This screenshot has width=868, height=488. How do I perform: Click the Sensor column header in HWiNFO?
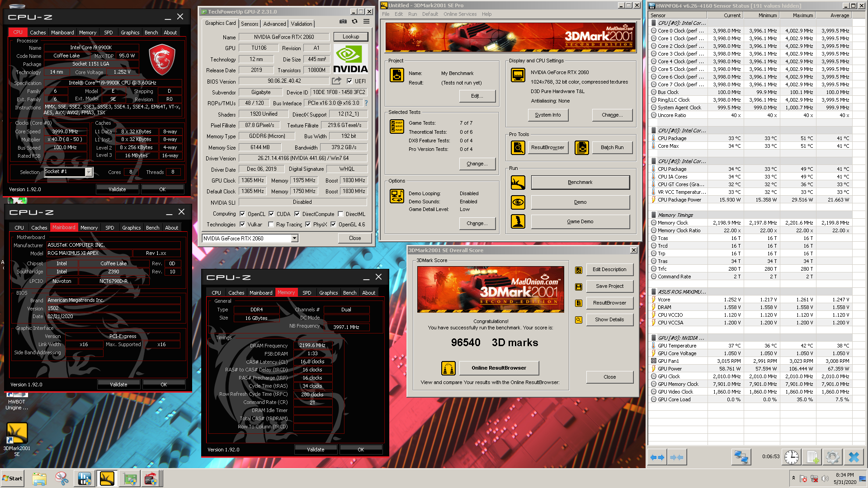[x=677, y=15]
